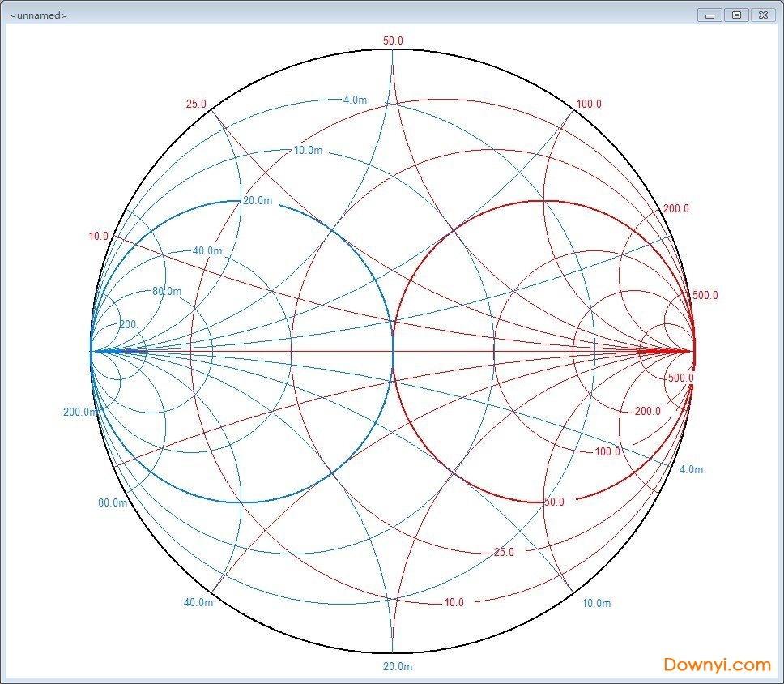Click the red 50.0 label near bold circle
The height and width of the screenshot is (684, 784).
pos(554,502)
